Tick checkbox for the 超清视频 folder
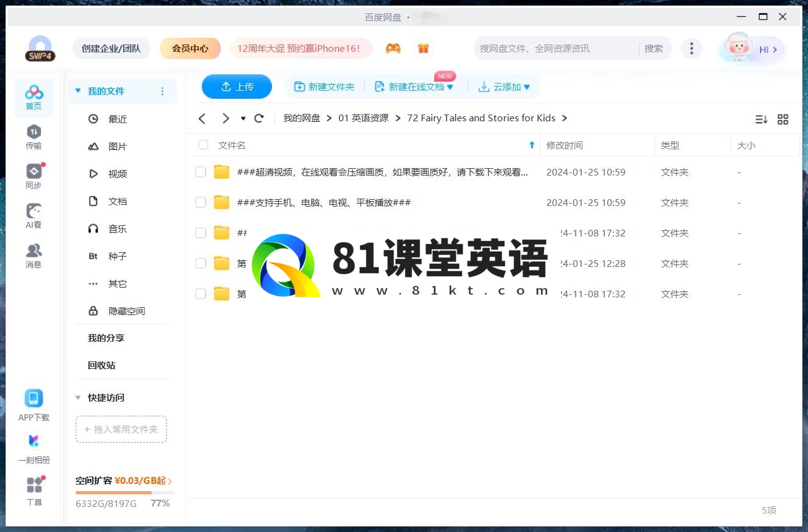The image size is (808, 532). tap(201, 172)
